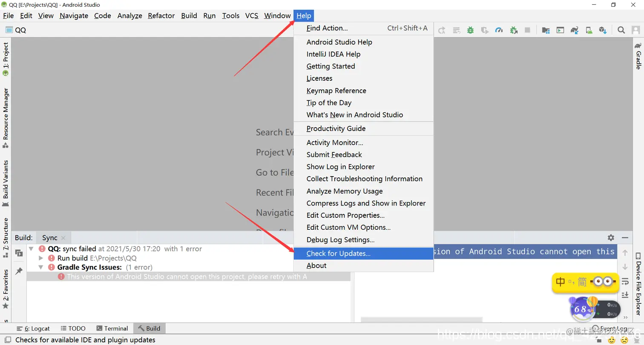
Task: Expand more output actions chevron on right
Action: click(x=625, y=317)
